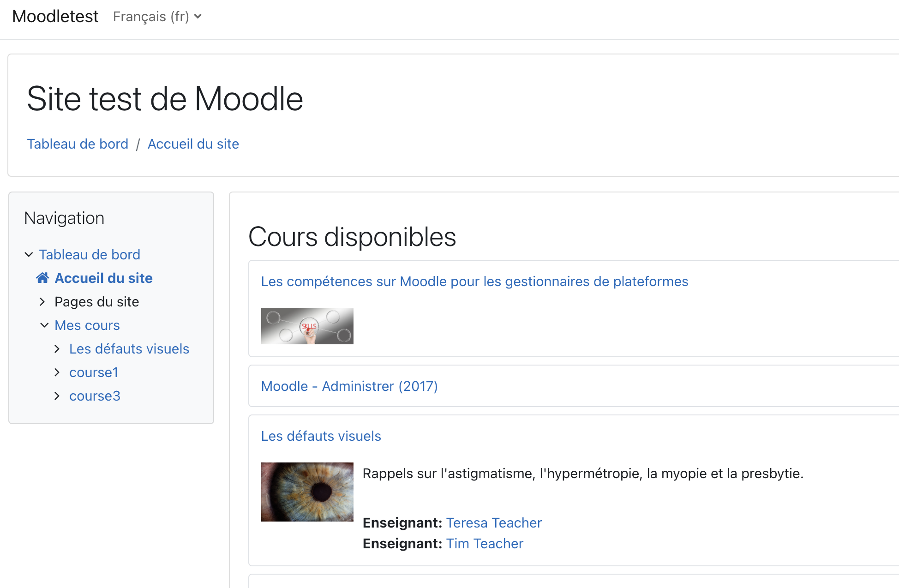Expand Les défauts visuels in navigation tree
The image size is (899, 588).
click(x=57, y=348)
